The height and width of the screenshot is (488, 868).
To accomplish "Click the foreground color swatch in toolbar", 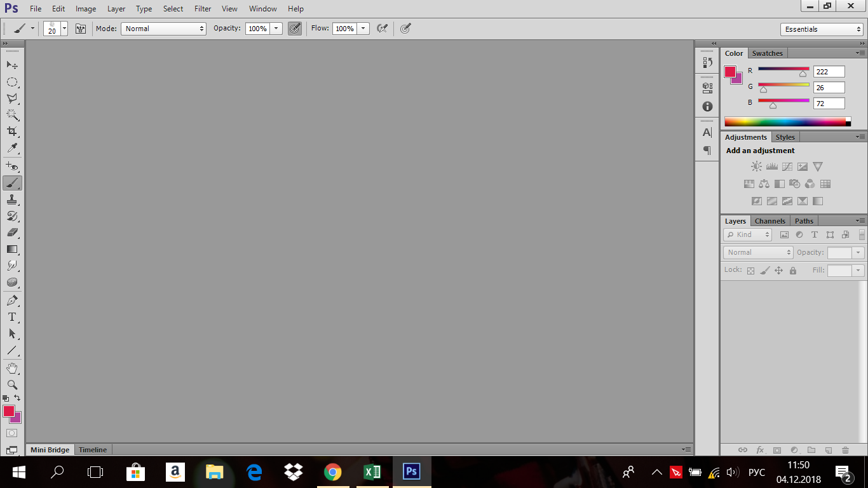I will click(9, 412).
